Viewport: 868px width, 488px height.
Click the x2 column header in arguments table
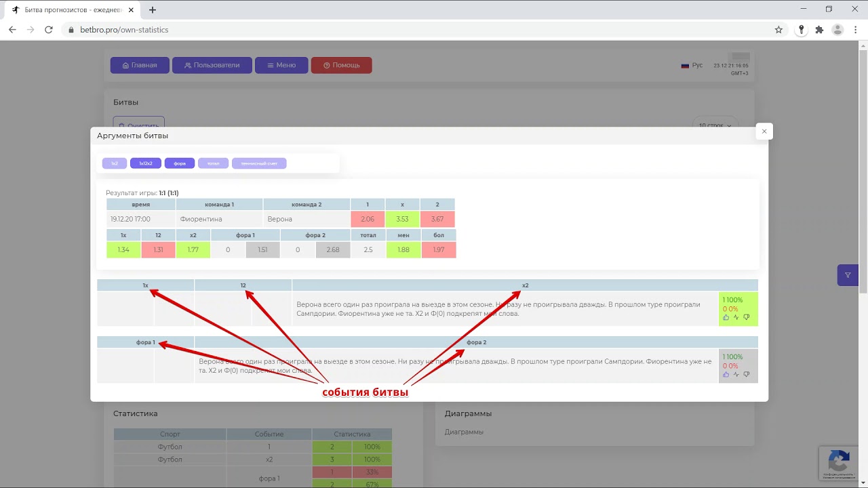coord(526,285)
